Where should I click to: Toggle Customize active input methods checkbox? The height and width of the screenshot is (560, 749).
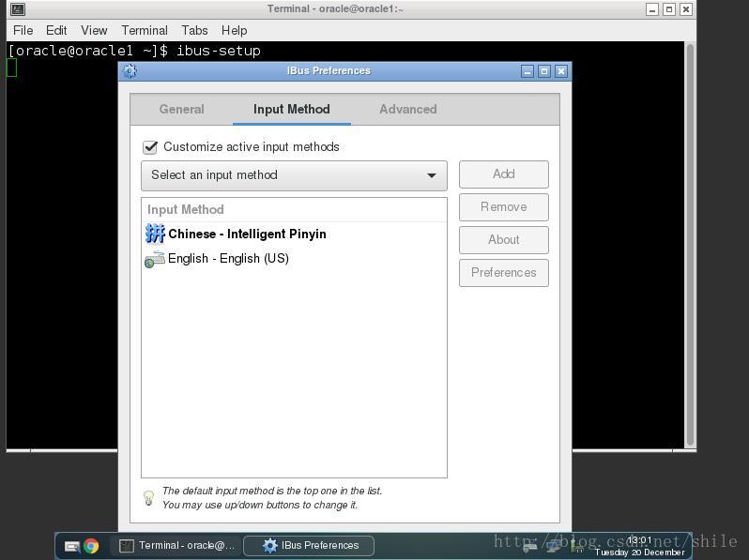(150, 147)
